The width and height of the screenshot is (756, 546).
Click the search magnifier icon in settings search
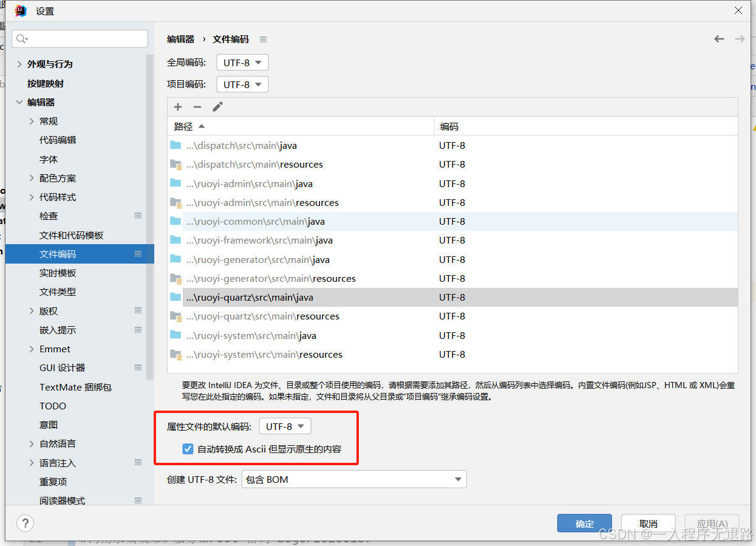tap(22, 39)
